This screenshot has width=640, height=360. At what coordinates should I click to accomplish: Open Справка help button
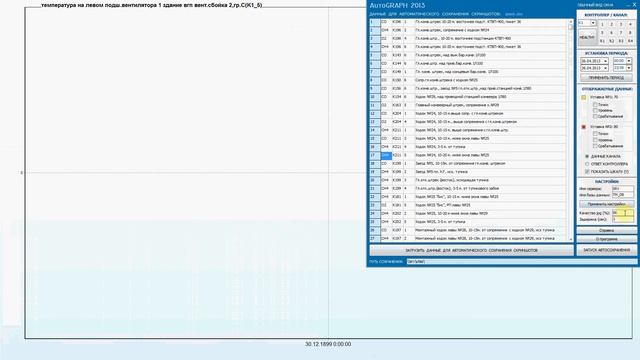606,231
